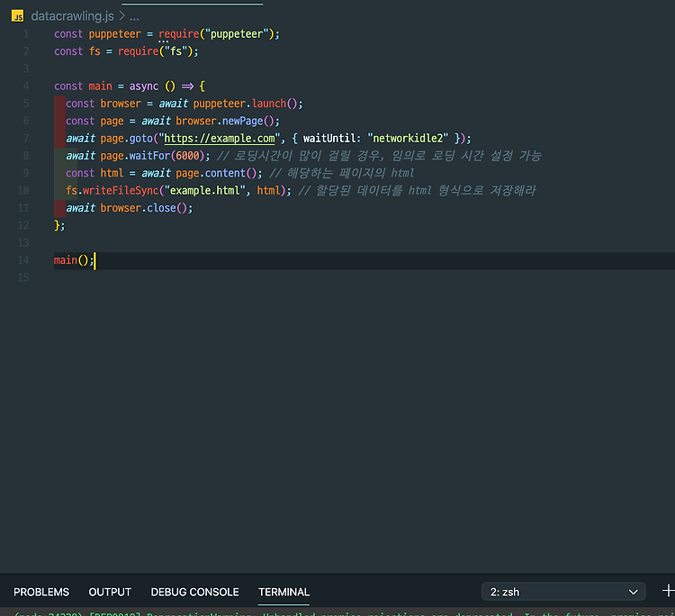Select line number 4 in the gutter
The height and width of the screenshot is (616, 675).
26,86
